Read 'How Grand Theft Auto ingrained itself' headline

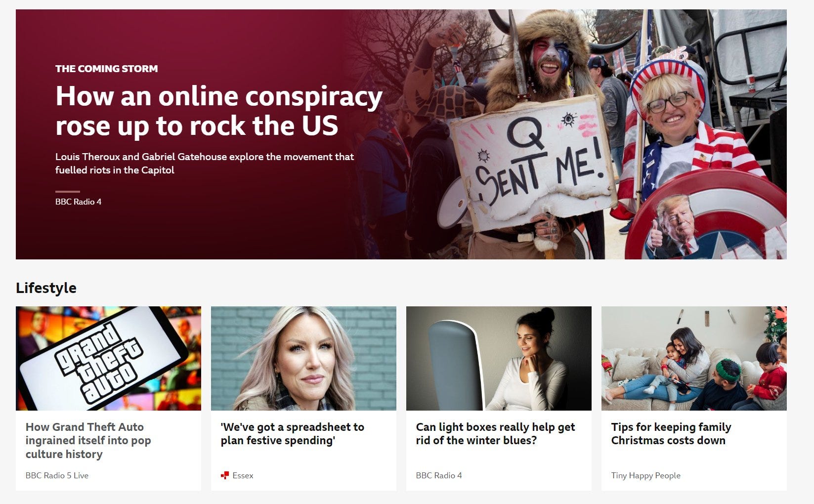pos(88,440)
